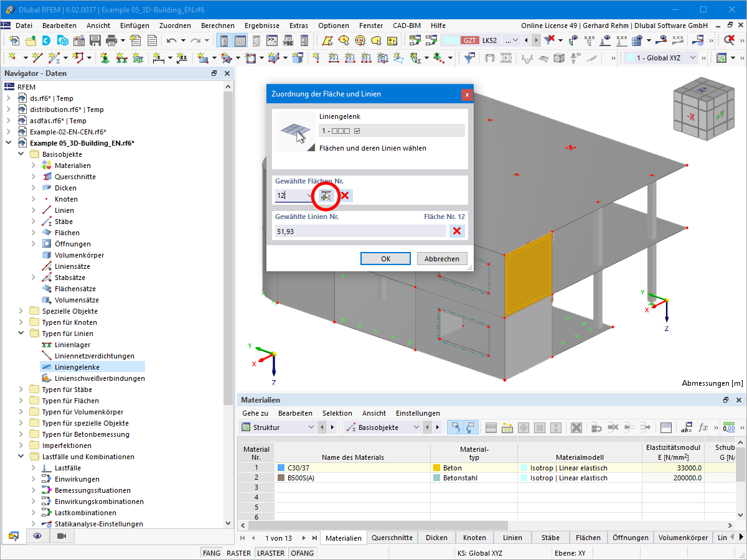Click the decimal places 0,00 icon
Image resolution: width=747 pixels, height=560 pixels.
728,427
